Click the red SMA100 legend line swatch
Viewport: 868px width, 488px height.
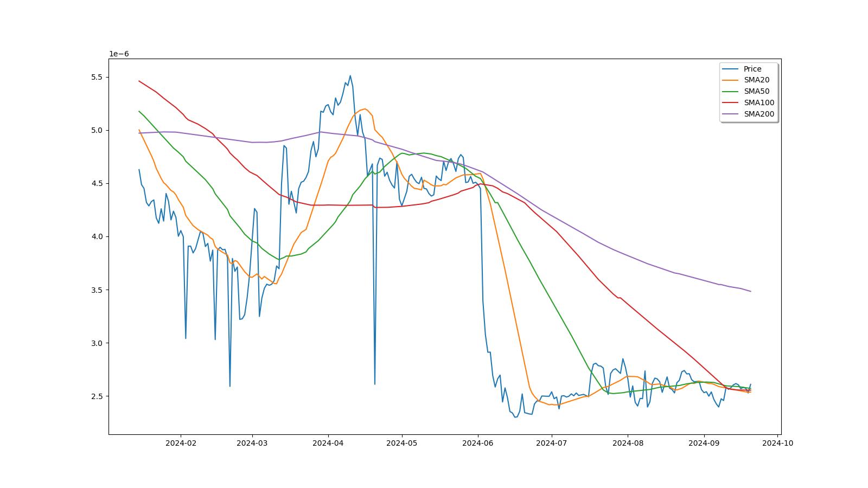tap(731, 103)
